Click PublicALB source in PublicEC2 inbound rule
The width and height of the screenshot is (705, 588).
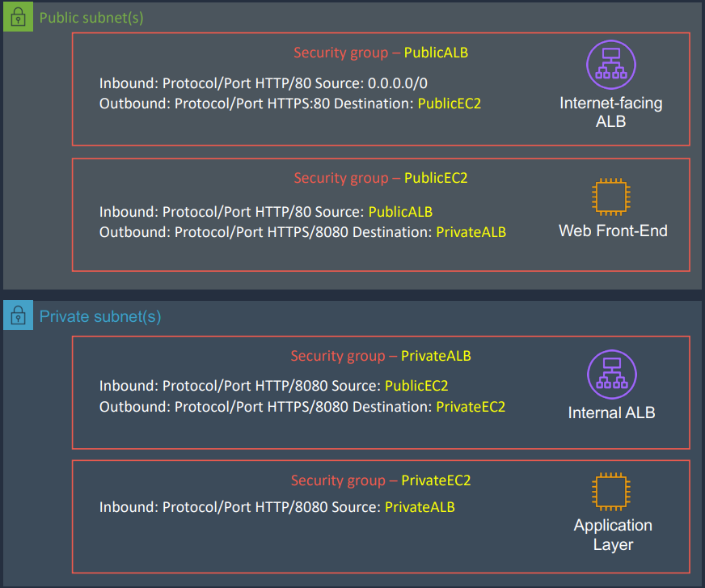400,212
